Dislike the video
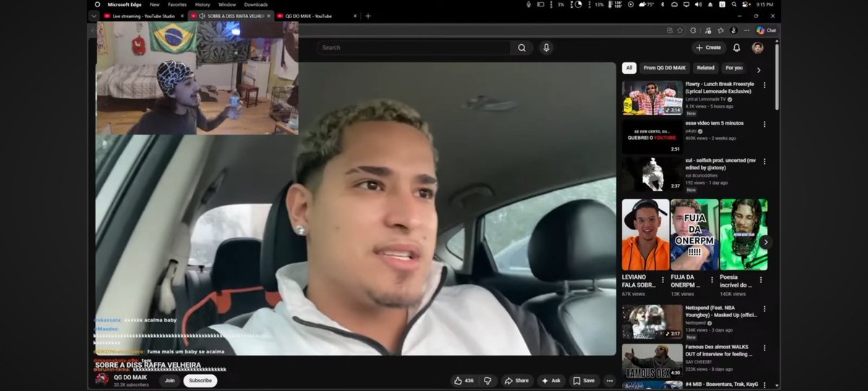868x391 pixels. click(488, 380)
